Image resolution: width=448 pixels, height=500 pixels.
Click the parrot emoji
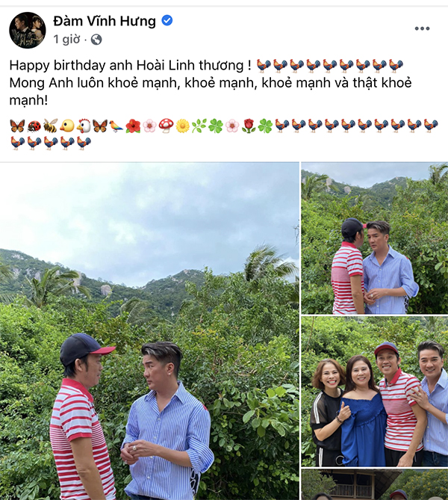click(x=116, y=126)
